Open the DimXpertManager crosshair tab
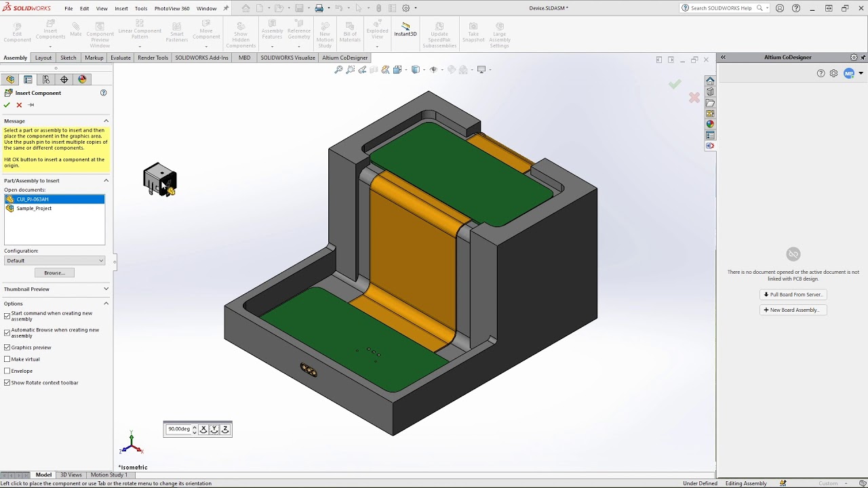The width and height of the screenshot is (868, 488). tap(64, 79)
